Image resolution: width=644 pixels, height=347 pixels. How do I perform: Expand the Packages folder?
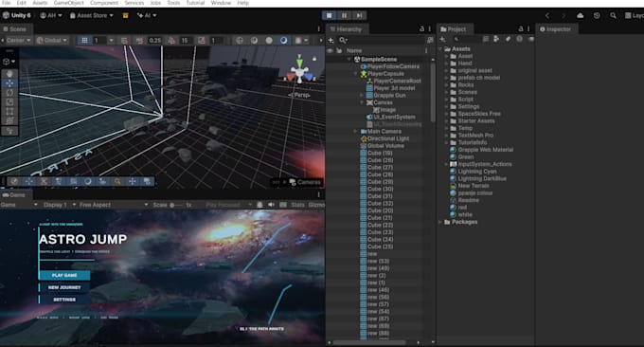[x=440, y=222]
